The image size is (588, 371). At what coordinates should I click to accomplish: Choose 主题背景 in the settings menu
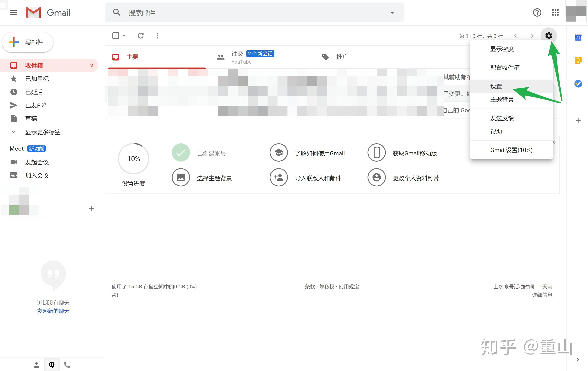[x=502, y=99]
